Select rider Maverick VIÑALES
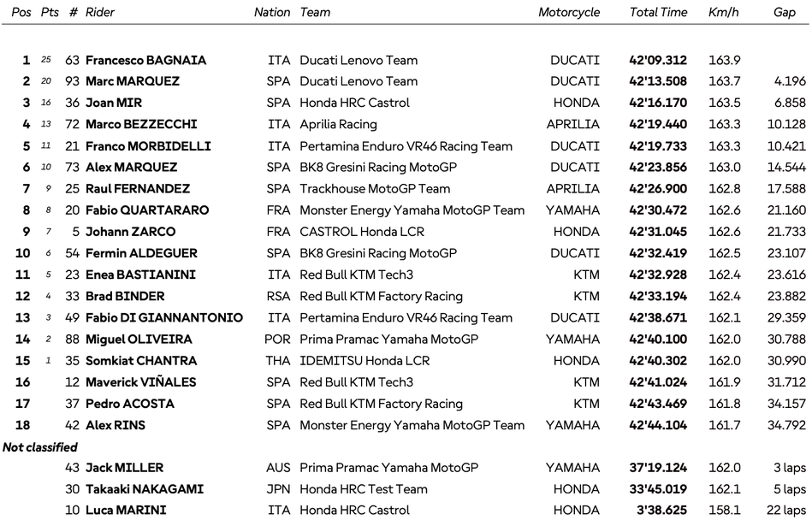 pyautogui.click(x=140, y=382)
